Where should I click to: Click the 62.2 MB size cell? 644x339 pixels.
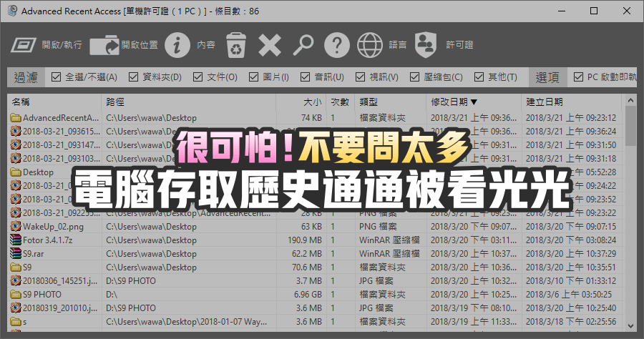(307, 253)
